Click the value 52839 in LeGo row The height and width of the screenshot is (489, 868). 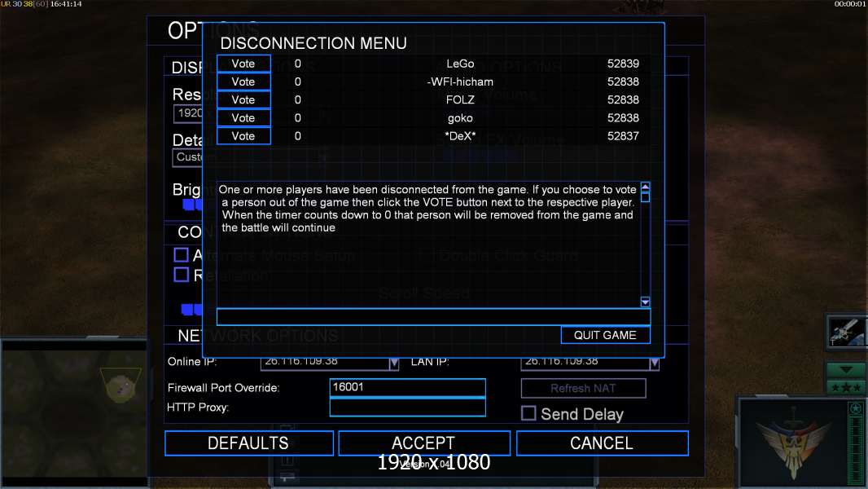tap(623, 64)
